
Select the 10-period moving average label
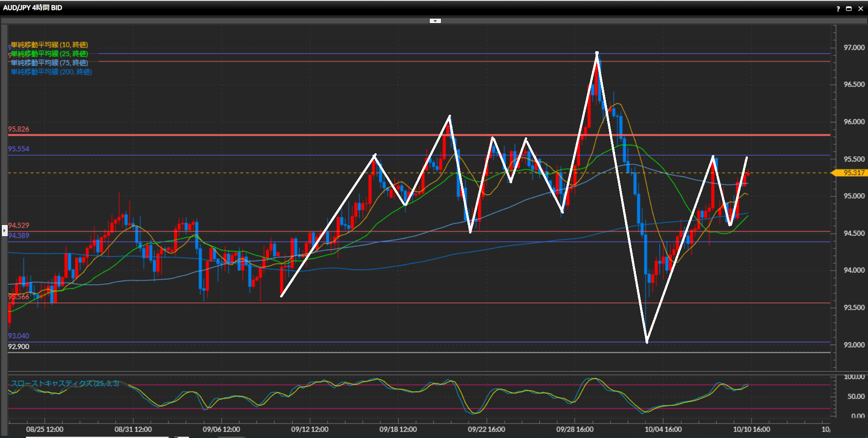49,45
